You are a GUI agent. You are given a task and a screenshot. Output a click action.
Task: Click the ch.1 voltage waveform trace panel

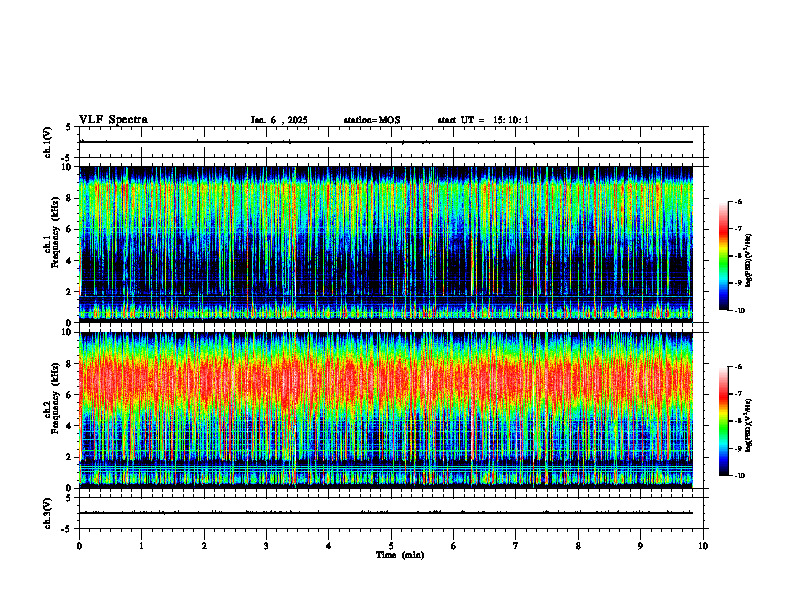coord(391,142)
